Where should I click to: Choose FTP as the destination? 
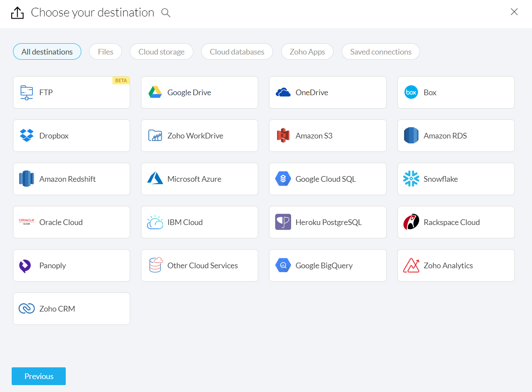pyautogui.click(x=71, y=93)
